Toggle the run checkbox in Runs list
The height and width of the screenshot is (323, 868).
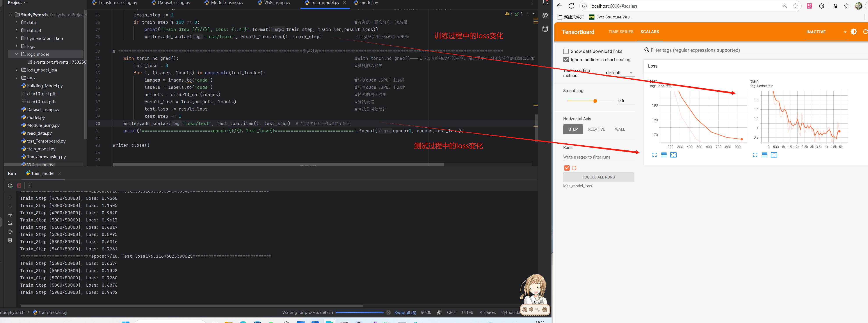[x=567, y=168]
